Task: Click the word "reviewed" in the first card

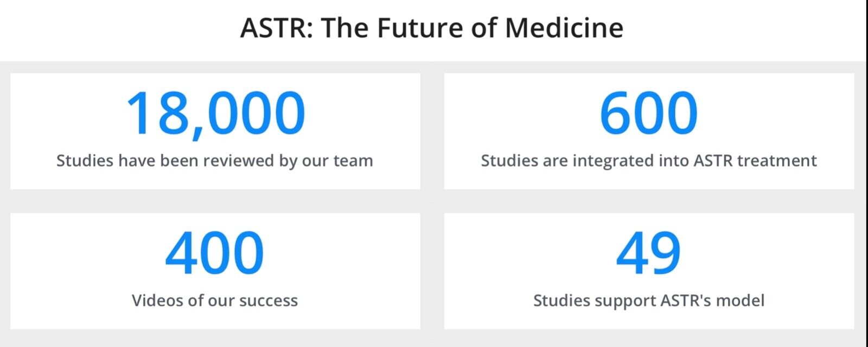Action: tap(239, 161)
